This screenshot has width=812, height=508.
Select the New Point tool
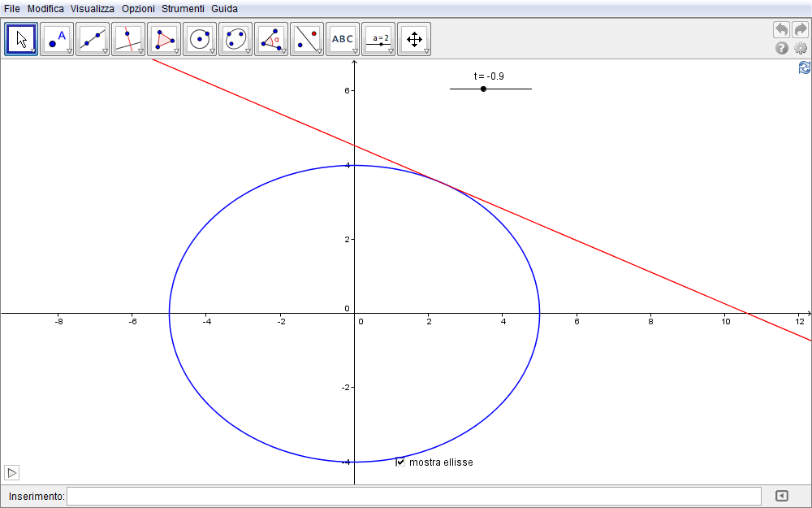57,39
